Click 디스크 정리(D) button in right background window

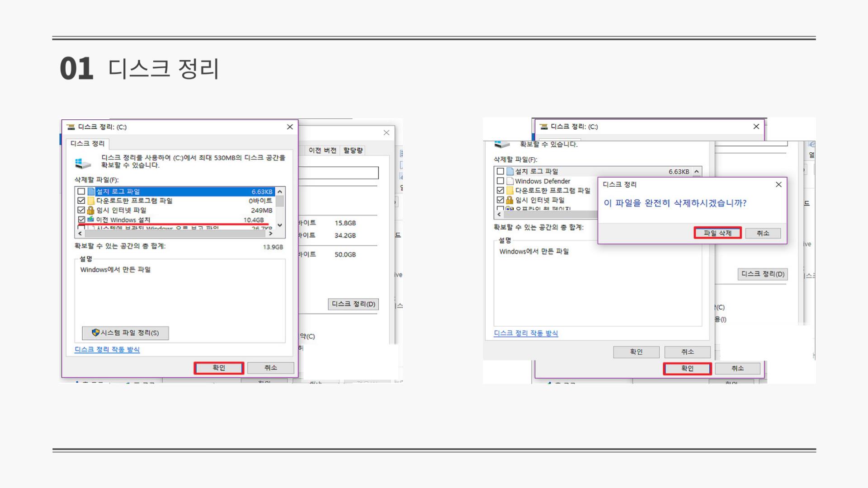click(763, 274)
